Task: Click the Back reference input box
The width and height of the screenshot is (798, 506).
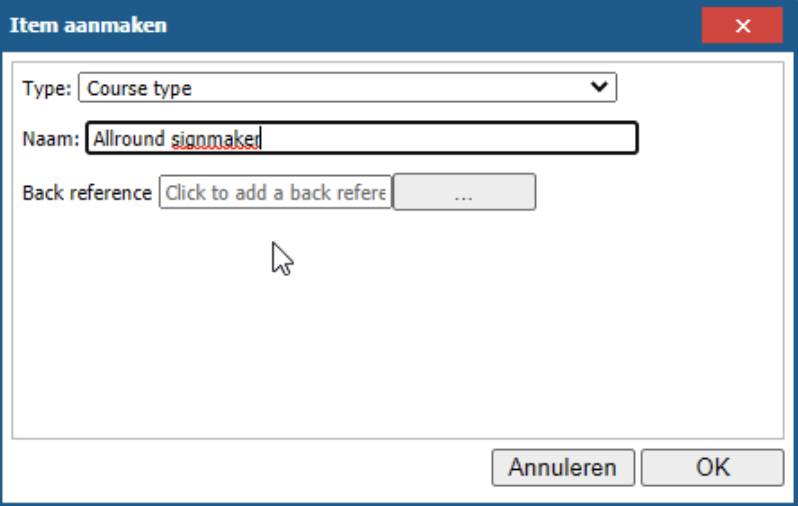Action: (275, 193)
